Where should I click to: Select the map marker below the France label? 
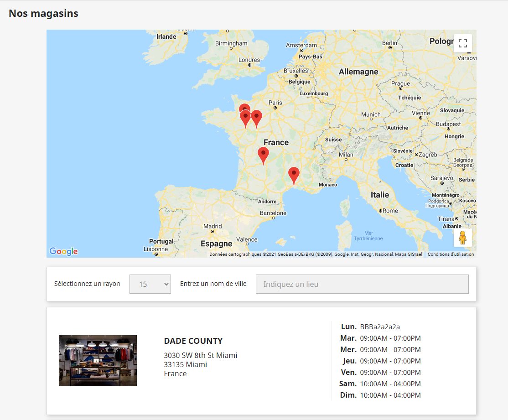pyautogui.click(x=264, y=156)
